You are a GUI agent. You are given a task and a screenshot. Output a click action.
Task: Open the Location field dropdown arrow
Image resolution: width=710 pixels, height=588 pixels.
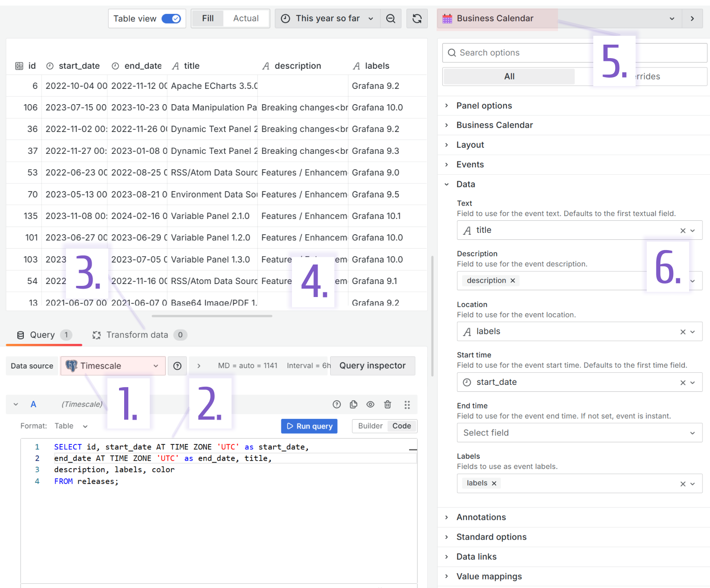coord(692,332)
